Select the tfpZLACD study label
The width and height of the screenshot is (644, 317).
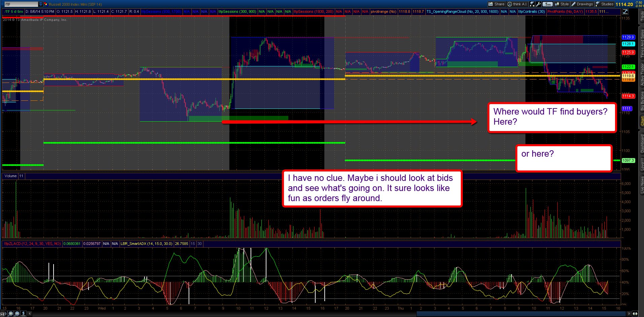coord(32,244)
